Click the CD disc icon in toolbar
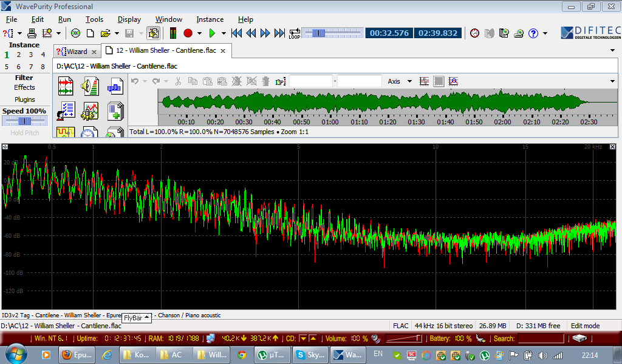Image resolution: width=622 pixels, height=364 pixels. pyautogui.click(x=75, y=33)
